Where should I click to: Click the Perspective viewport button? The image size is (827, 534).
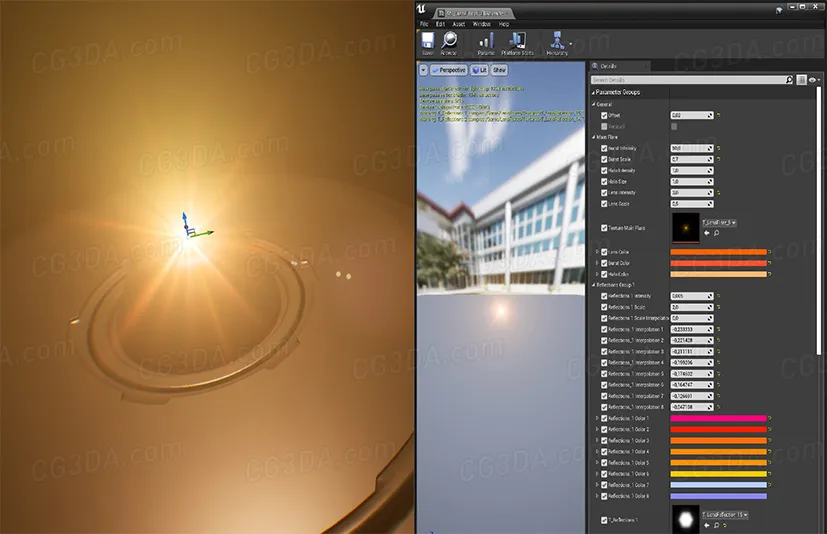pos(449,70)
